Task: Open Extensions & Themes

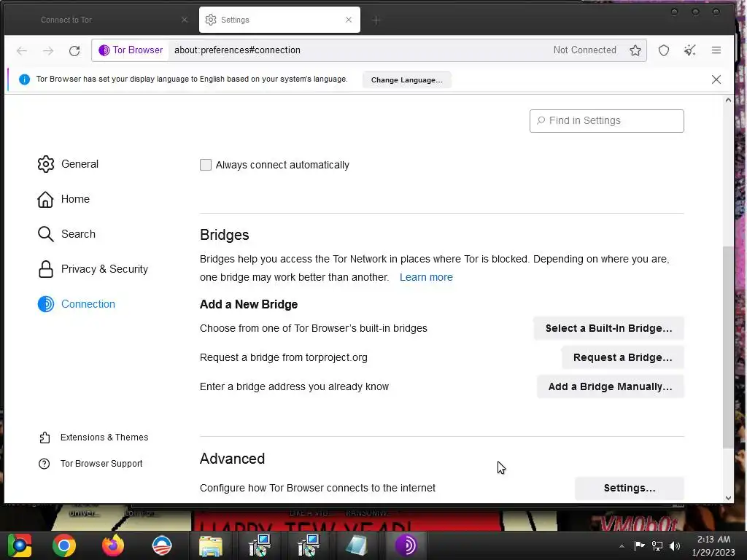Action: click(93, 437)
